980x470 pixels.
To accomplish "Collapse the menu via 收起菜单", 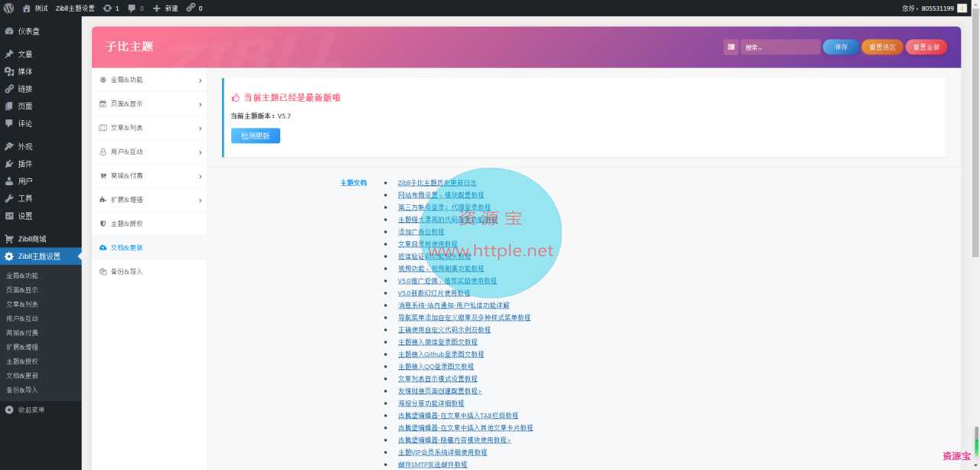I will click(x=41, y=410).
